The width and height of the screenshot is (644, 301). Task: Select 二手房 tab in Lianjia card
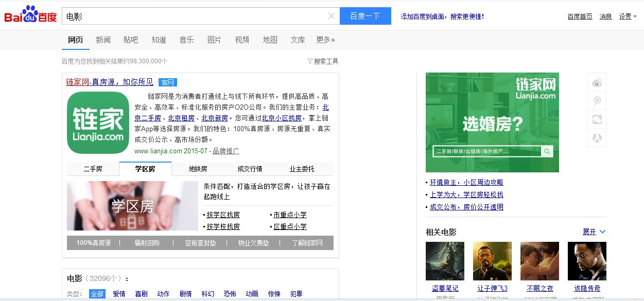pos(93,169)
